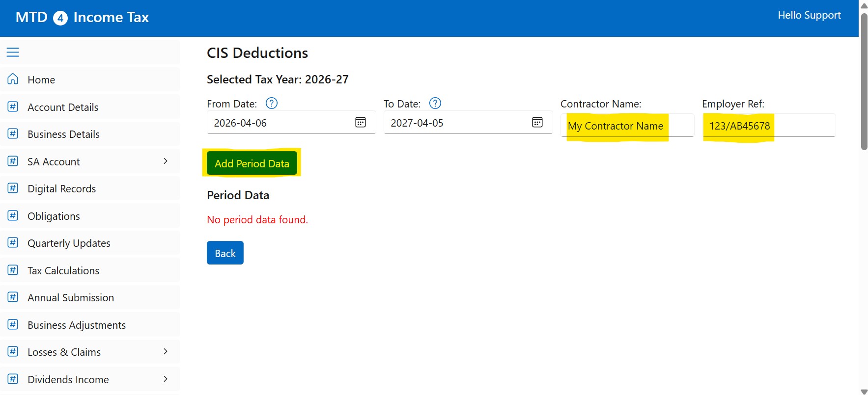Open Account Details menu item
Screen dimensions: 868x395
pos(90,107)
